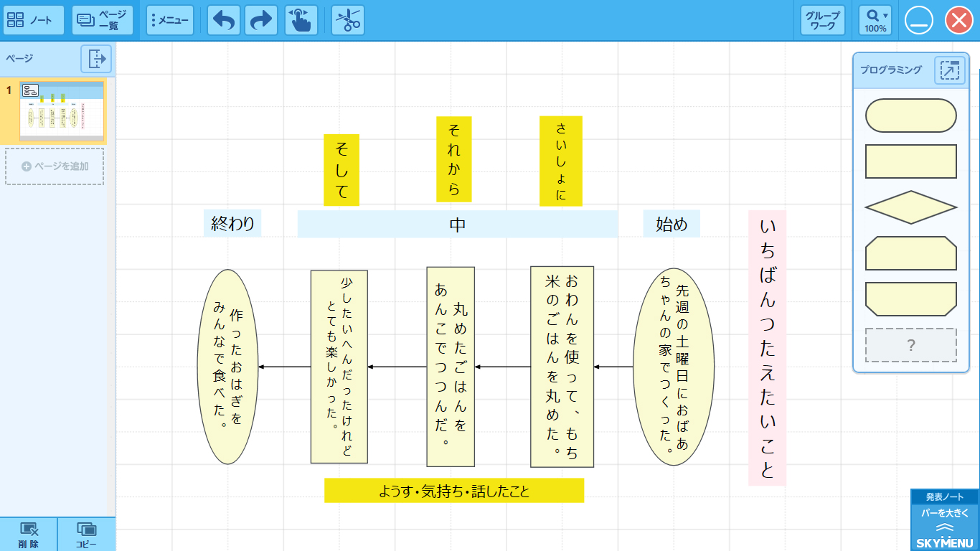Open the メニュー menu
Image resolution: width=980 pixels, height=551 pixels.
[170, 20]
